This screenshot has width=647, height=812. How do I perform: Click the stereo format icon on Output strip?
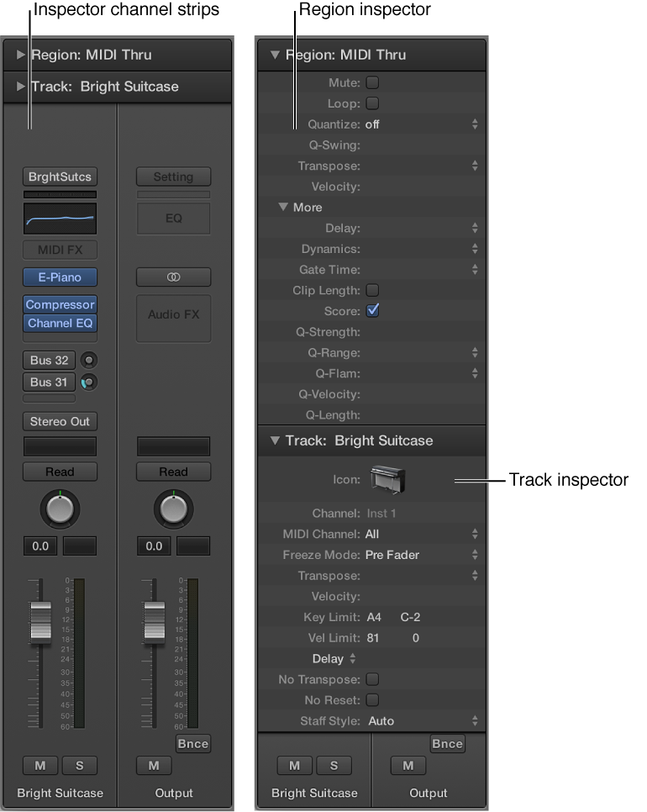click(x=173, y=277)
